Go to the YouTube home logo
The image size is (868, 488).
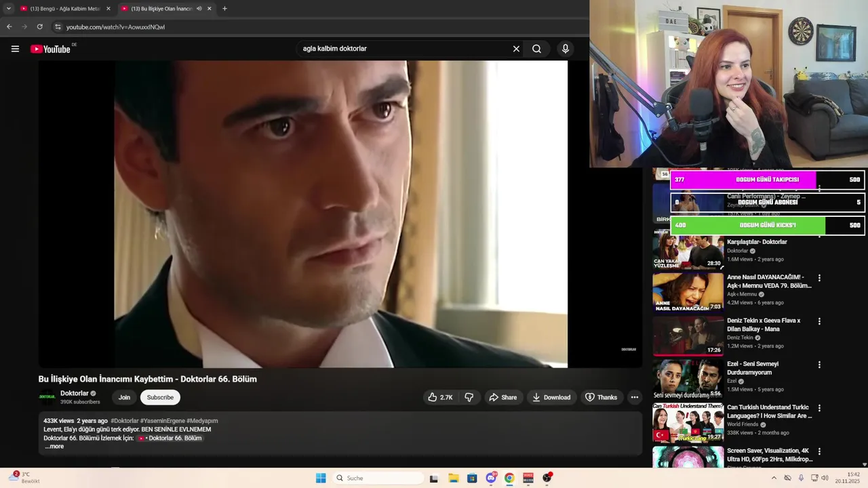[x=50, y=49]
